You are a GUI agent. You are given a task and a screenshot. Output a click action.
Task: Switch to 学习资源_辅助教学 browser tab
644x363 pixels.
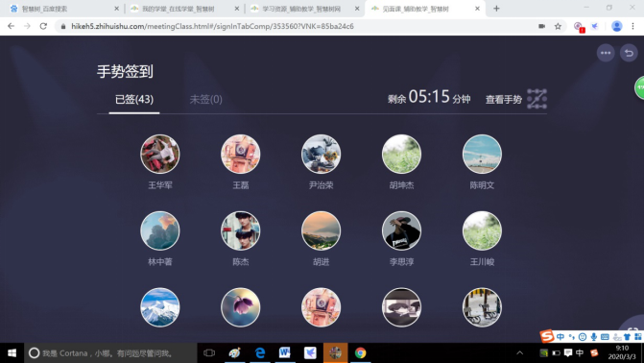[x=305, y=9]
